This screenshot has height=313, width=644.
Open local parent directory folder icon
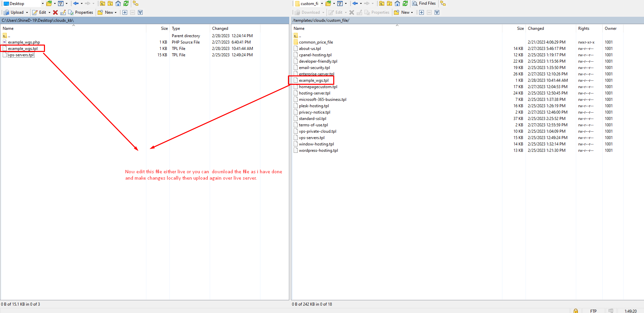tap(103, 3)
